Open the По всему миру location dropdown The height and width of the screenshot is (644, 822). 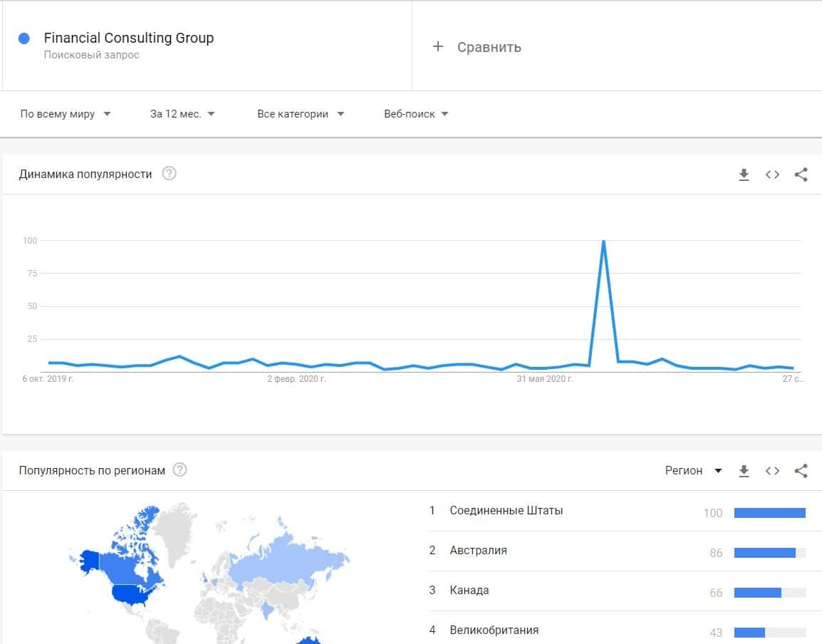pos(66,114)
